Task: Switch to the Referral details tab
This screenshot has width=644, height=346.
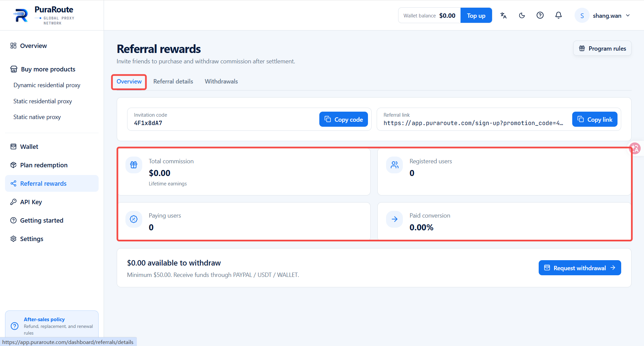Action: pyautogui.click(x=173, y=81)
